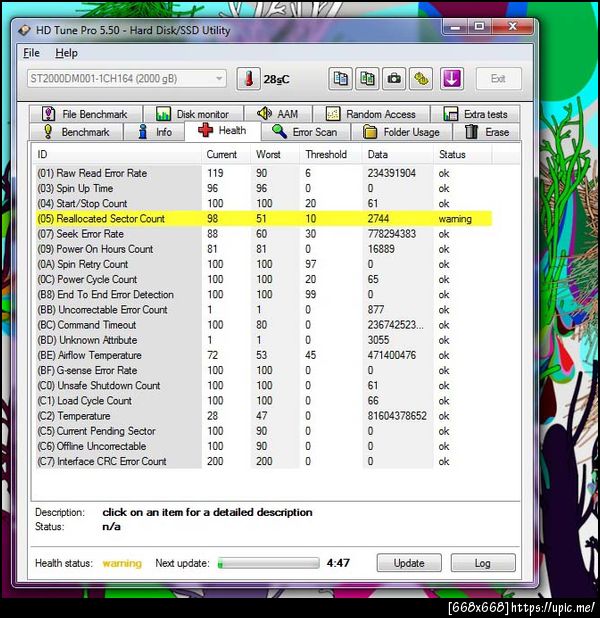Switch to the Folder Usage tab

click(401, 132)
